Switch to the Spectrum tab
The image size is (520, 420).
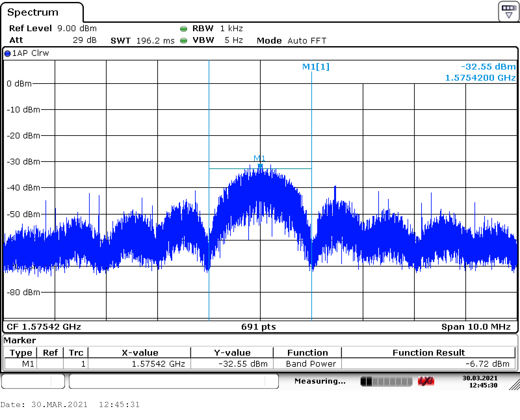pos(33,12)
